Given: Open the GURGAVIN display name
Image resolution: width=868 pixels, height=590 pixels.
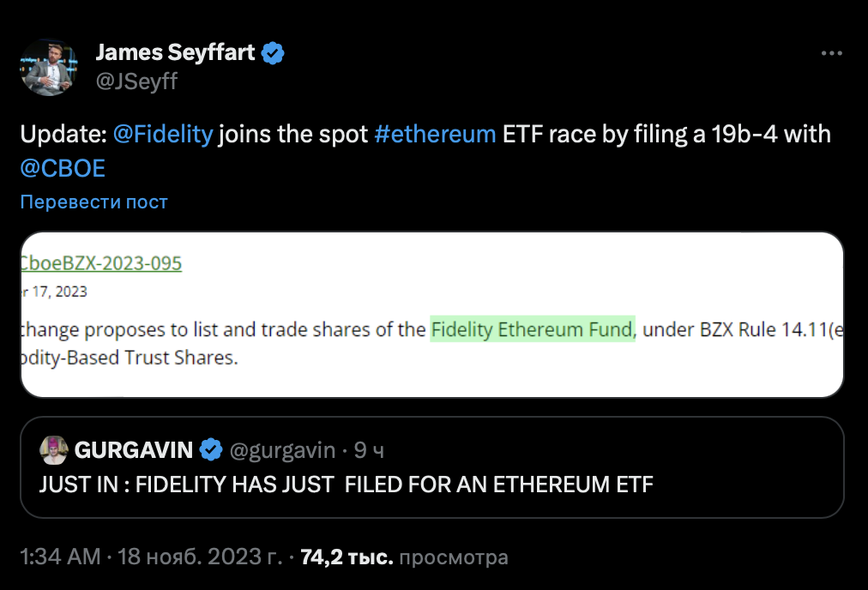Looking at the screenshot, I should pos(134,450).
